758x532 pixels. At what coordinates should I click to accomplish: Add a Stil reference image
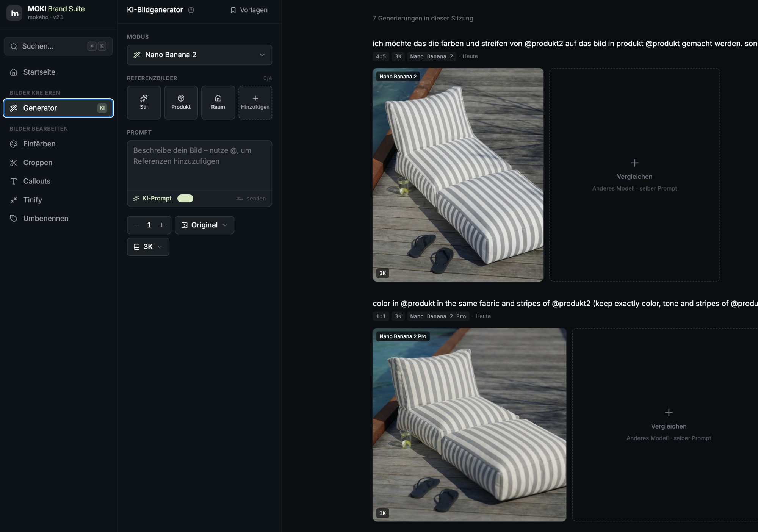[x=144, y=102]
